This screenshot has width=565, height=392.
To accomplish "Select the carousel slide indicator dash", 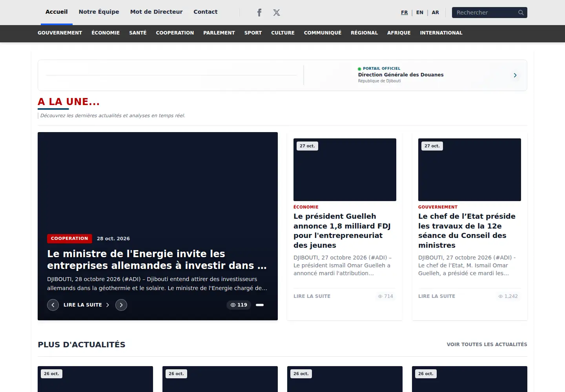I will [260, 305].
